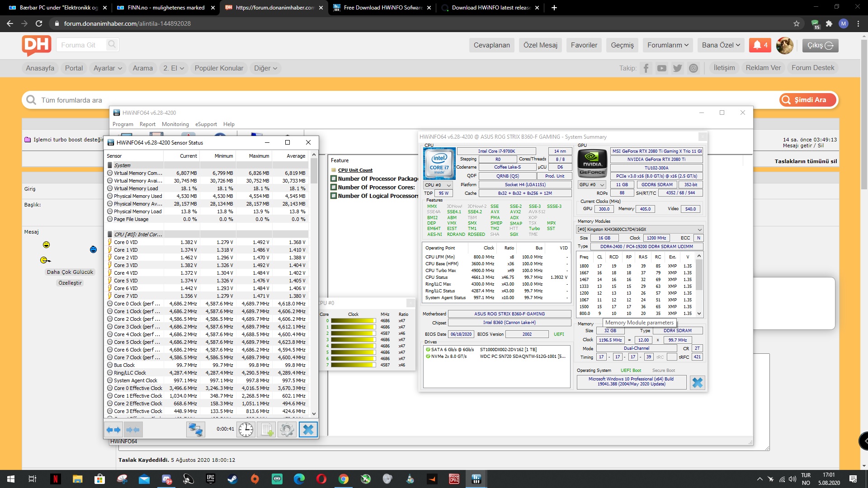
Task: Open Epic Games launcher from the taskbar
Action: pyautogui.click(x=211, y=479)
